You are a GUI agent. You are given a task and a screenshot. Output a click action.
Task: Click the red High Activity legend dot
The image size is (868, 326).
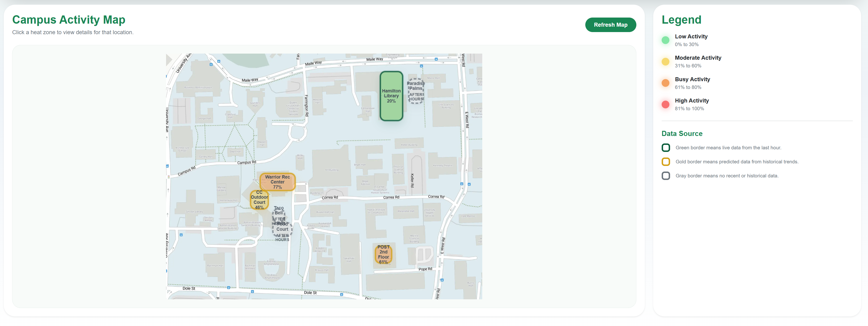click(665, 104)
